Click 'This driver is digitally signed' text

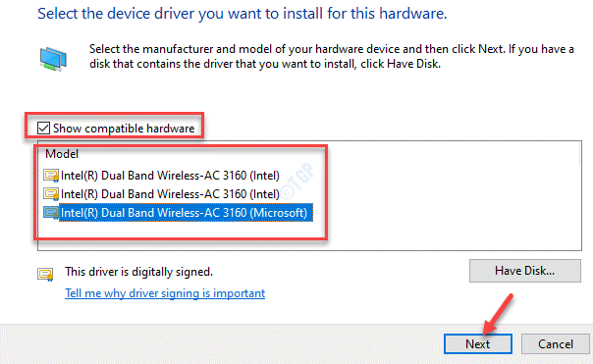pos(138,272)
